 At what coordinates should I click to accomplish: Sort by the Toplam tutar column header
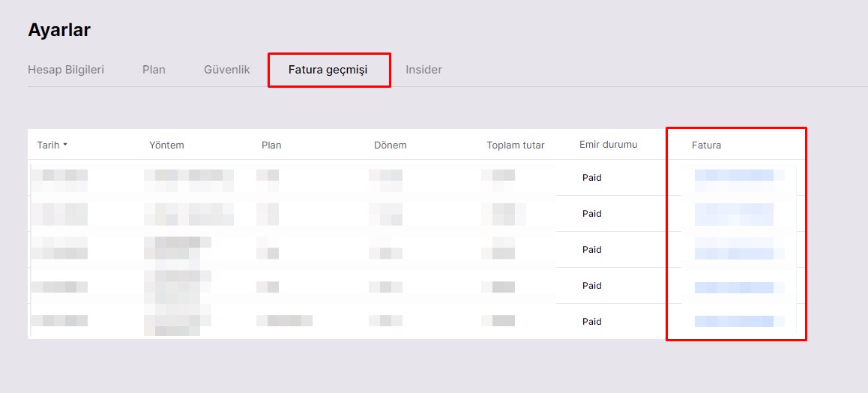coord(515,145)
